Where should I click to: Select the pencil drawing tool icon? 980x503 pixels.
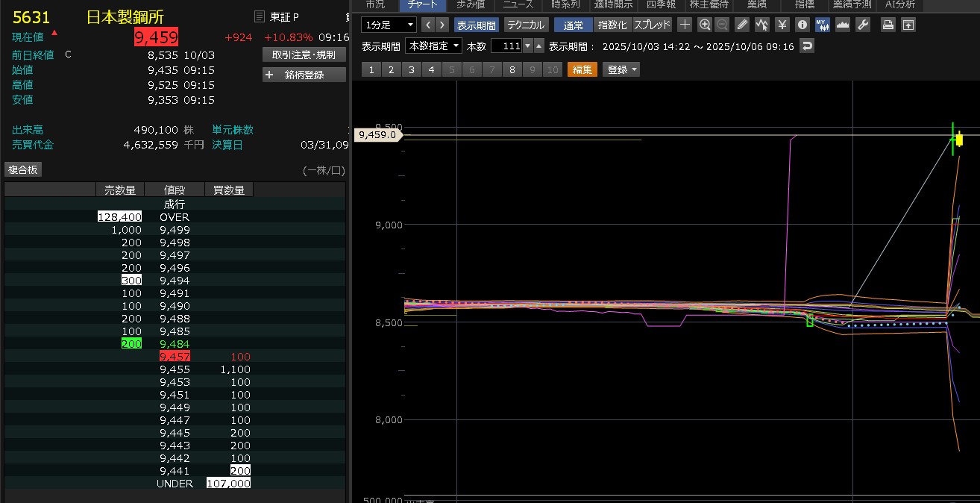[741, 25]
